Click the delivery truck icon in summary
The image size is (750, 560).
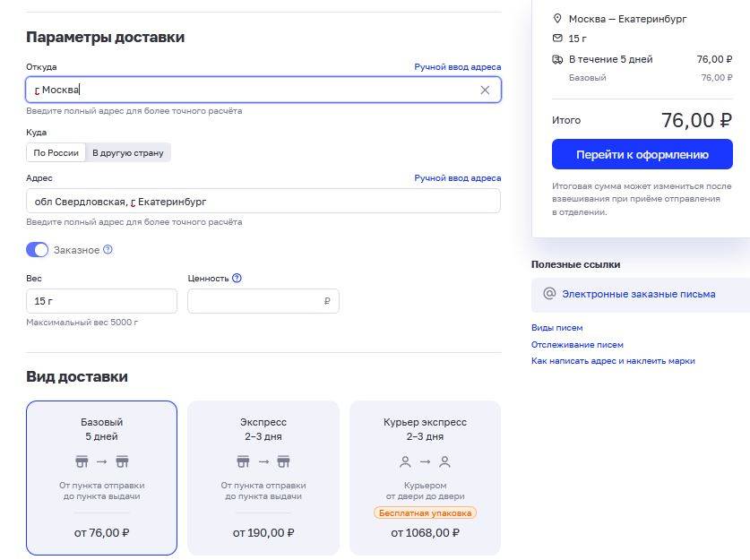click(557, 59)
